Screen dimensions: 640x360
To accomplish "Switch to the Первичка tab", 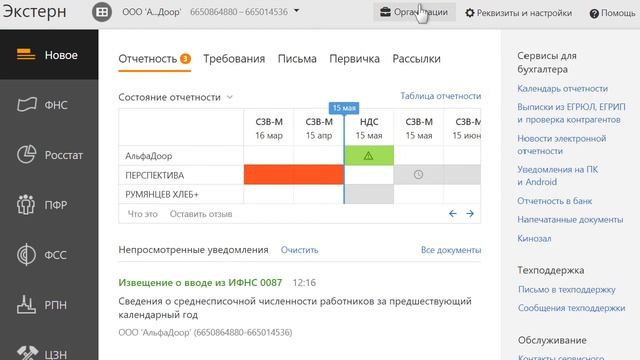I will pyautogui.click(x=354, y=59).
